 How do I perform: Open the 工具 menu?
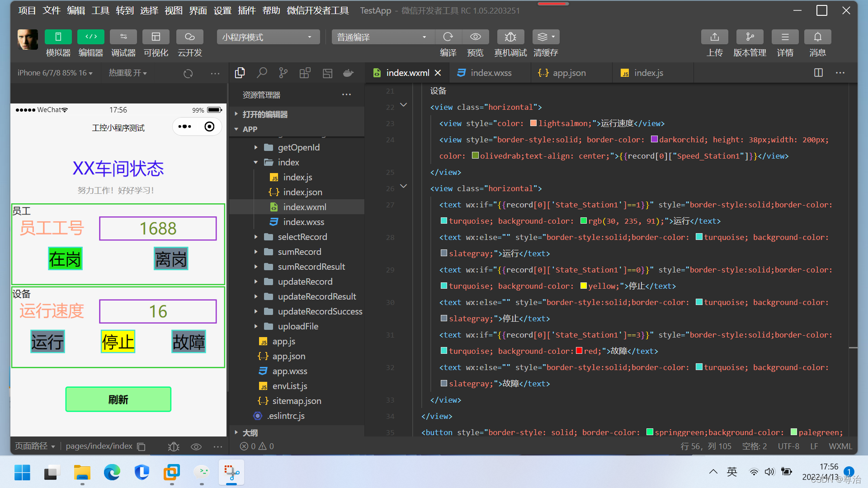click(x=100, y=10)
